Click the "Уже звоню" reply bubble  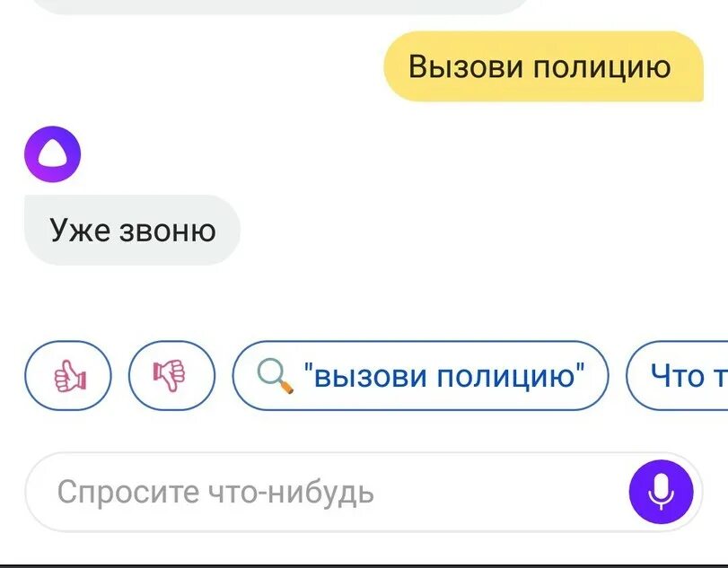click(132, 231)
